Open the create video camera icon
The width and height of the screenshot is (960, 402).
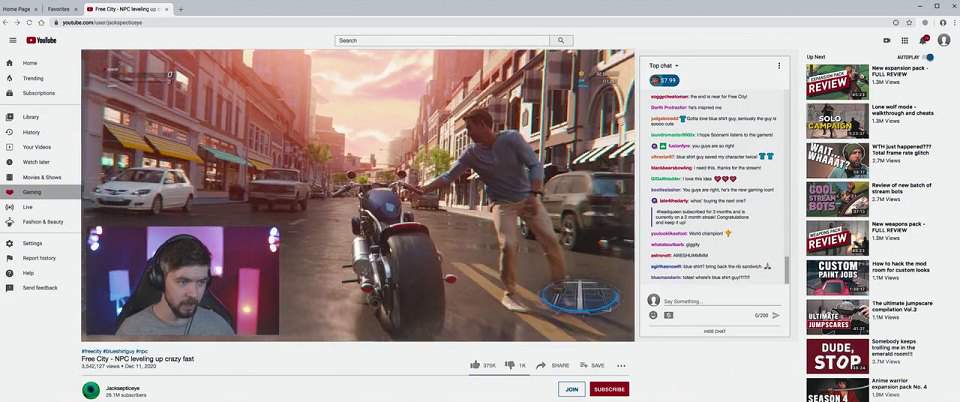pos(887,40)
